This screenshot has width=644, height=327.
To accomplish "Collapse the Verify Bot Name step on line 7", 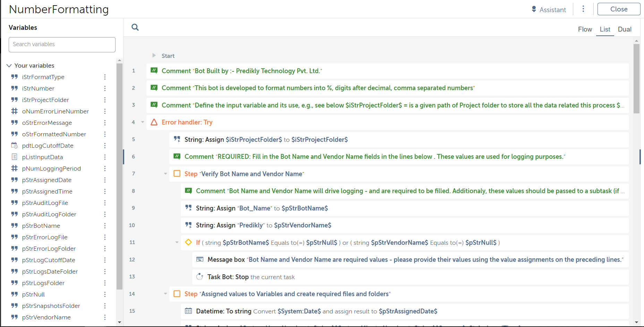I will [x=166, y=174].
